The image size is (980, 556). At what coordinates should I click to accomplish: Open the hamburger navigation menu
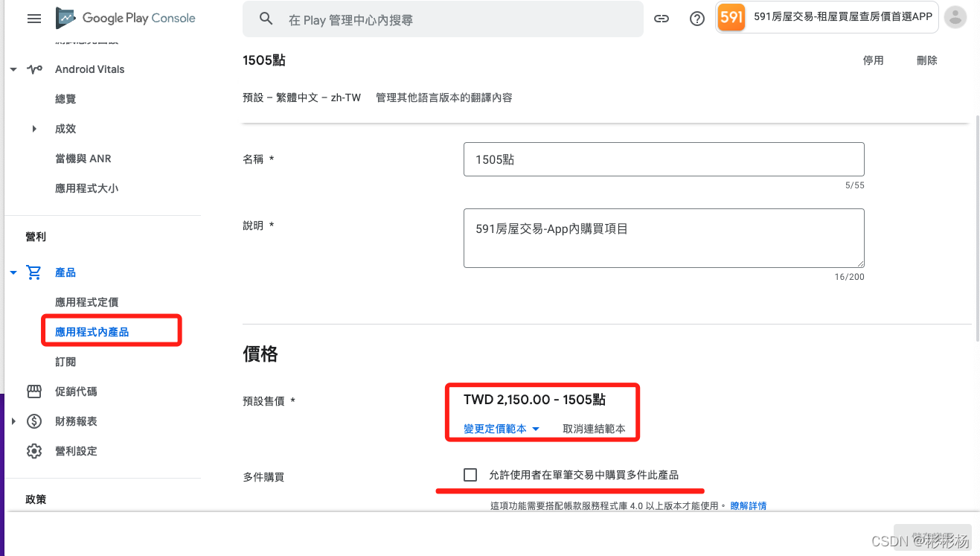click(33, 19)
